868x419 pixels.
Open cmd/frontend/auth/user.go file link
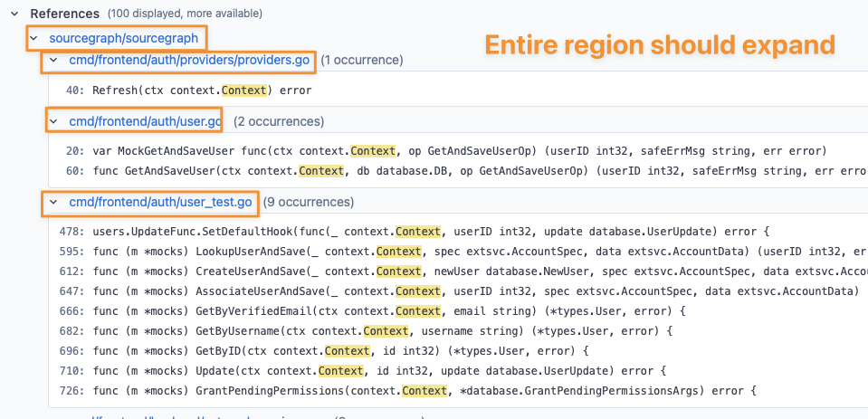point(145,120)
